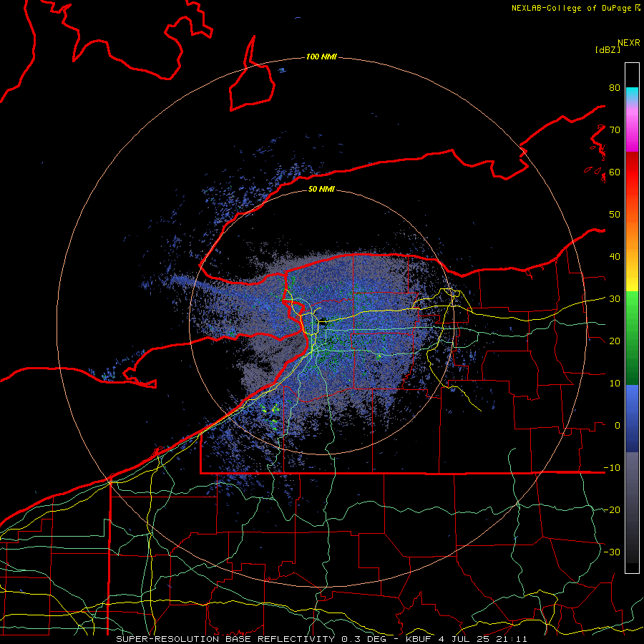Click the 0.3 DEG elevation text
This screenshot has height=644, width=644.
365,639
